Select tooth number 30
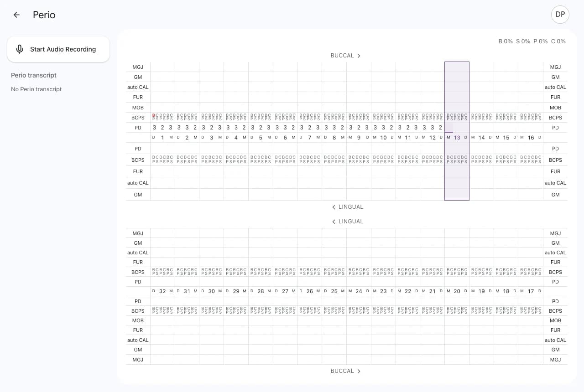Image resolution: width=584 pixels, height=392 pixels. pos(212,291)
